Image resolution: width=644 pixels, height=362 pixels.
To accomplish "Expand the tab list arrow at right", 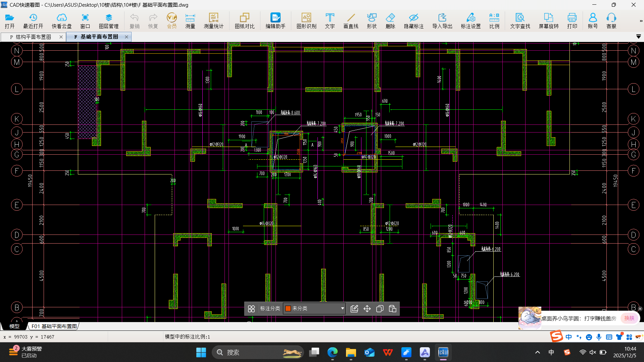I will [x=638, y=37].
